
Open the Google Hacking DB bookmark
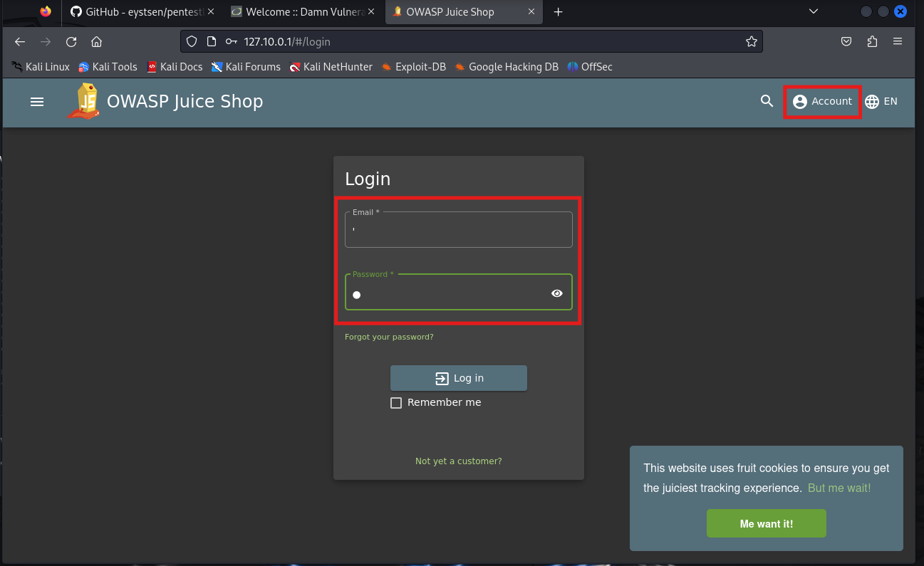pyautogui.click(x=507, y=67)
